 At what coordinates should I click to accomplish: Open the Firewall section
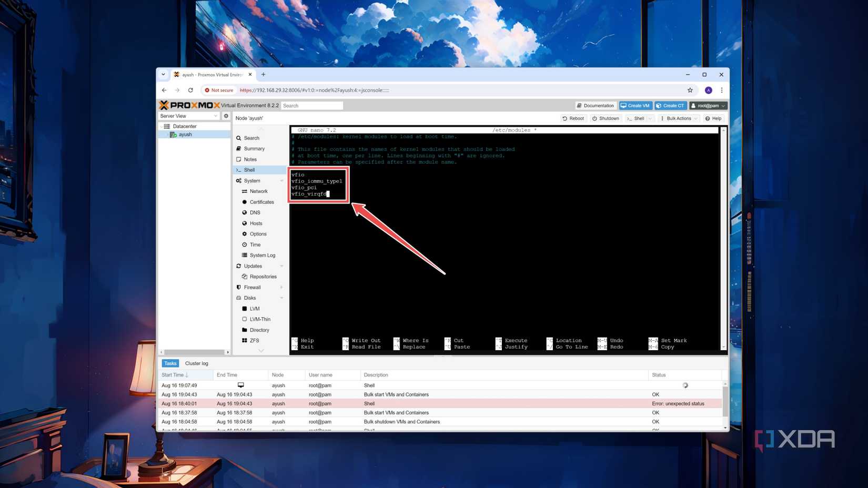point(252,287)
